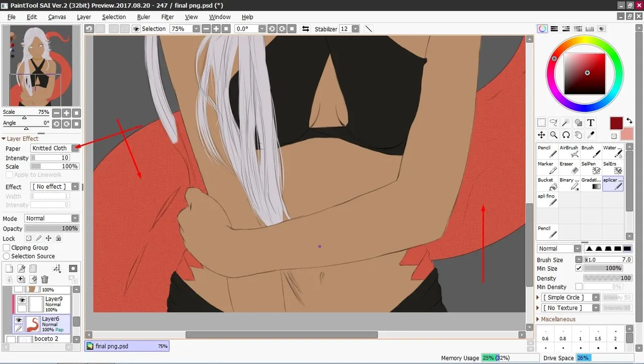The height and width of the screenshot is (364, 644).
Task: Click the pink background color swatch
Action: click(627, 134)
